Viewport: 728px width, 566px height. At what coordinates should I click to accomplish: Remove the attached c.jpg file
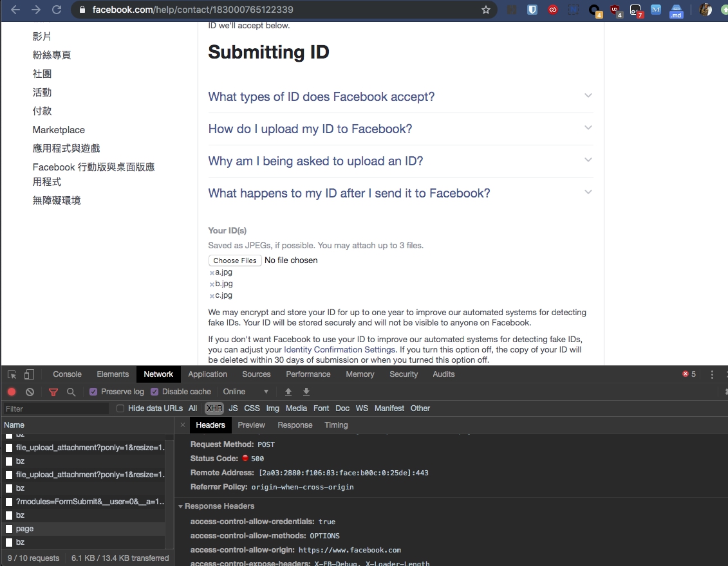(x=212, y=296)
